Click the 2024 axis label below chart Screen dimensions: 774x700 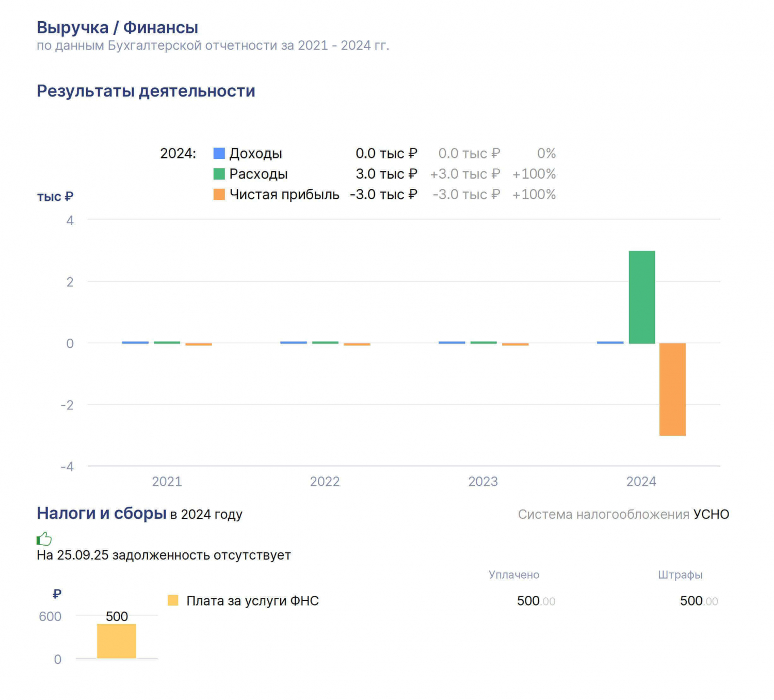pyautogui.click(x=641, y=482)
